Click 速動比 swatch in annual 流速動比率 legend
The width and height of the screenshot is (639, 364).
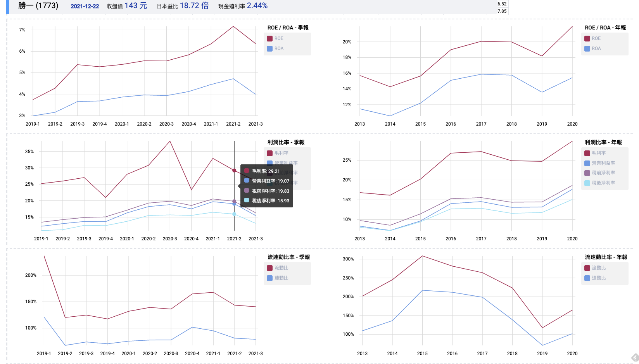click(587, 278)
